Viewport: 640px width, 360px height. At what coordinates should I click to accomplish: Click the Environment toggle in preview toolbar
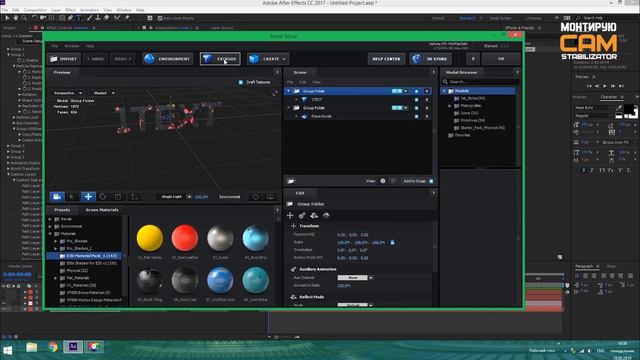tap(229, 197)
